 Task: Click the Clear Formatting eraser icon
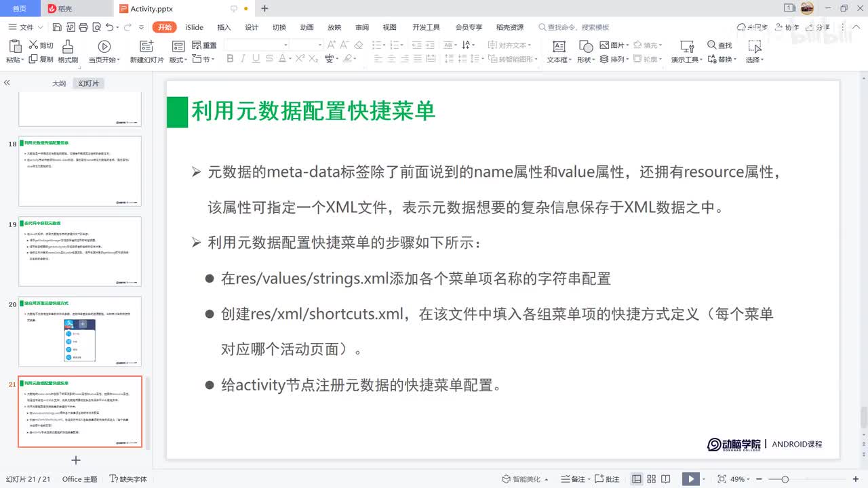coord(359,45)
